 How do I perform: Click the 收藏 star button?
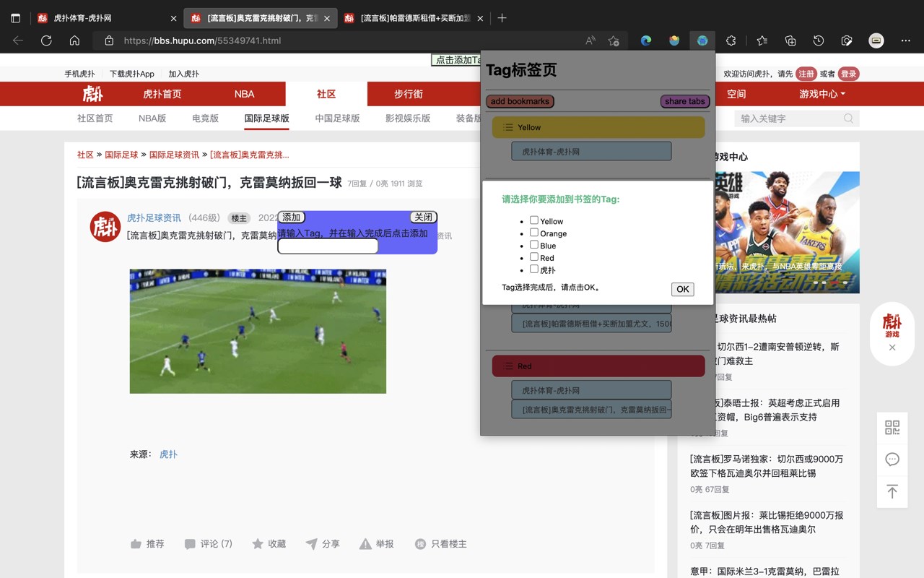click(269, 544)
